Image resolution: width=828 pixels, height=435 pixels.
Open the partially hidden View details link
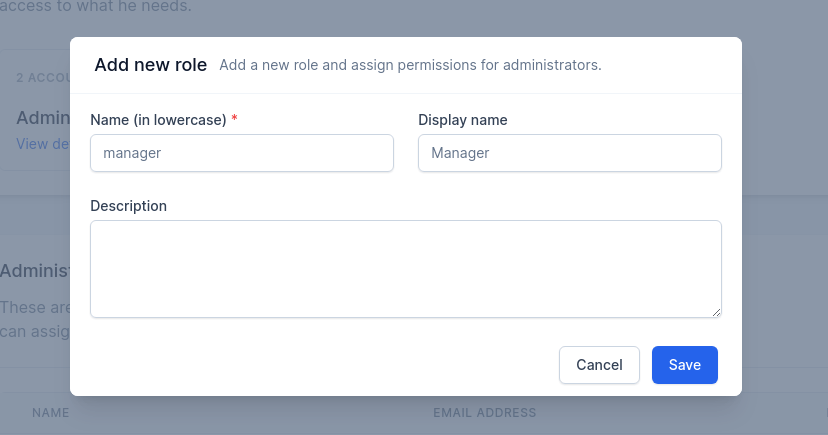(x=43, y=144)
